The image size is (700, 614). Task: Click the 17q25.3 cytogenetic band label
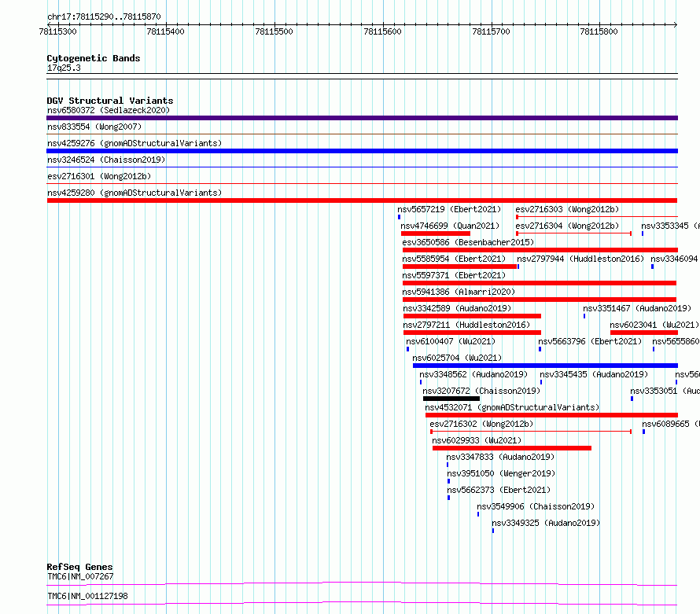[x=64, y=68]
